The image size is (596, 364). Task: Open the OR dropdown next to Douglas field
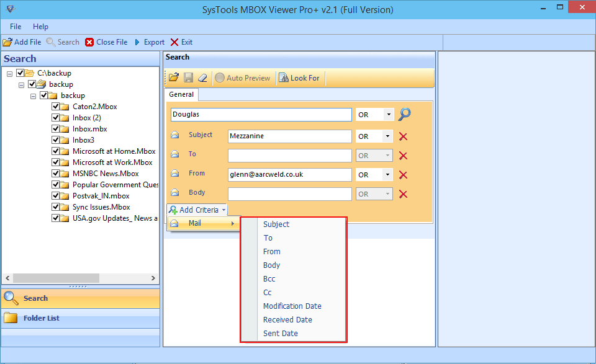coord(389,115)
